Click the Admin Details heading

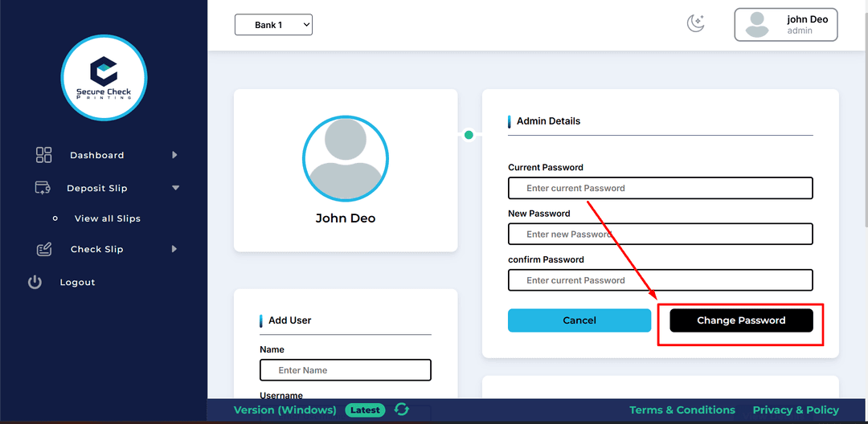[548, 121]
